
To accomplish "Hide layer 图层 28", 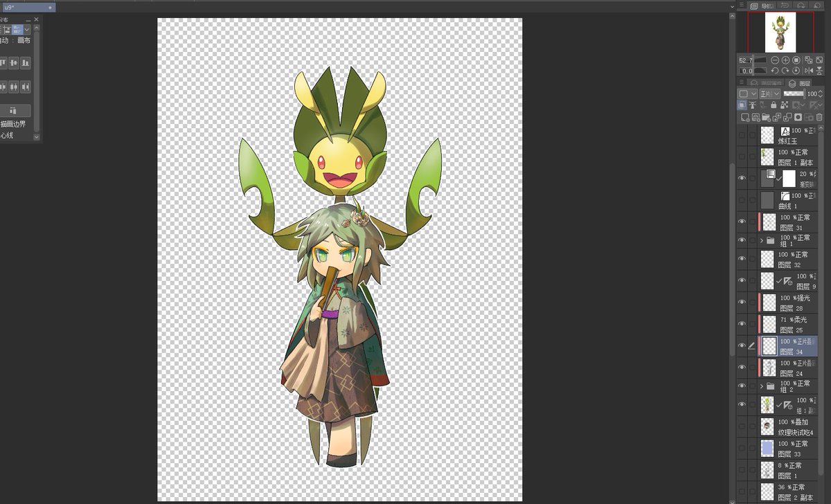I will click(742, 302).
